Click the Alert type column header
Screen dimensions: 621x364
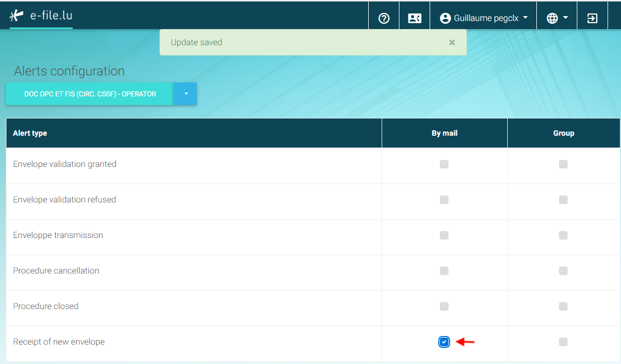pyautogui.click(x=30, y=133)
